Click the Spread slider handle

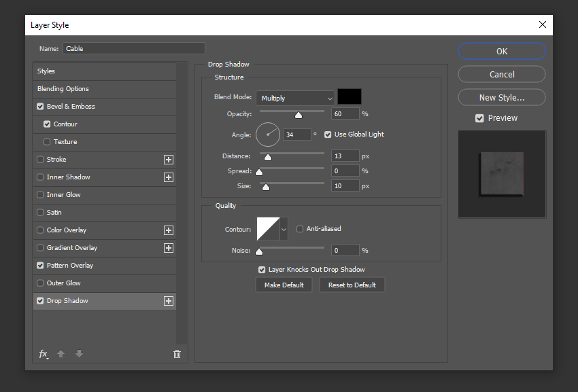(x=259, y=173)
